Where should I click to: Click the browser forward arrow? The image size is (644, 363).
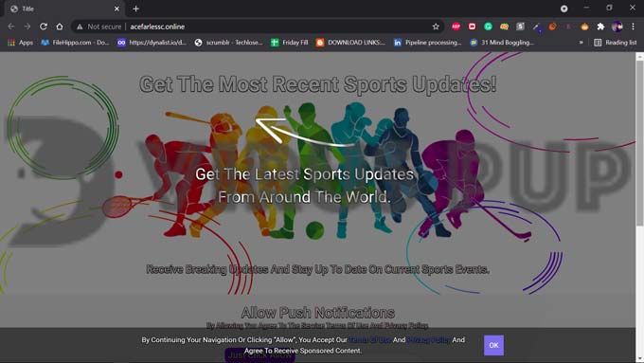point(27,27)
